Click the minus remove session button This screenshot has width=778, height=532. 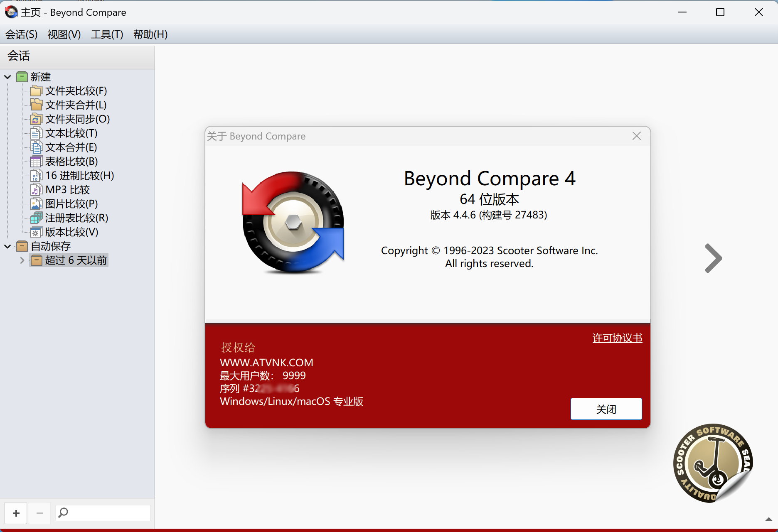click(x=40, y=513)
